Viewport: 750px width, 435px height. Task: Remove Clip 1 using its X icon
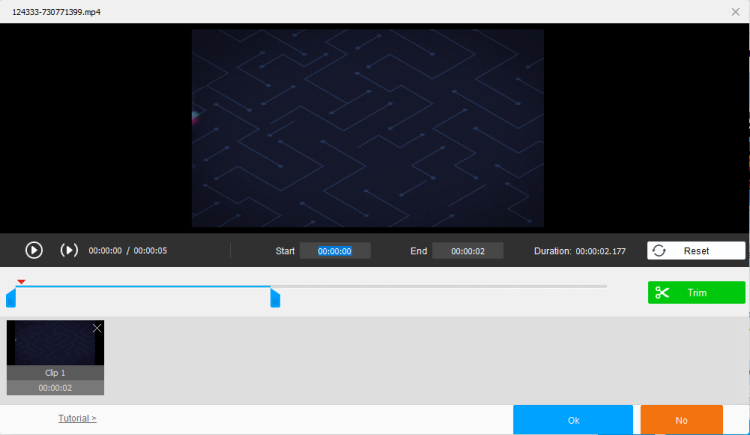pyautogui.click(x=97, y=328)
